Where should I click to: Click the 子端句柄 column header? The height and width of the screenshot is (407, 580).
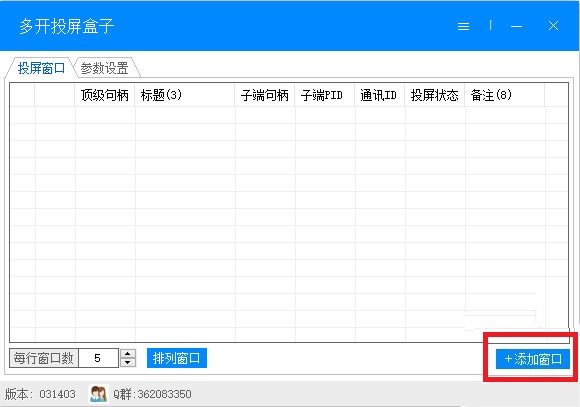pyautogui.click(x=265, y=95)
